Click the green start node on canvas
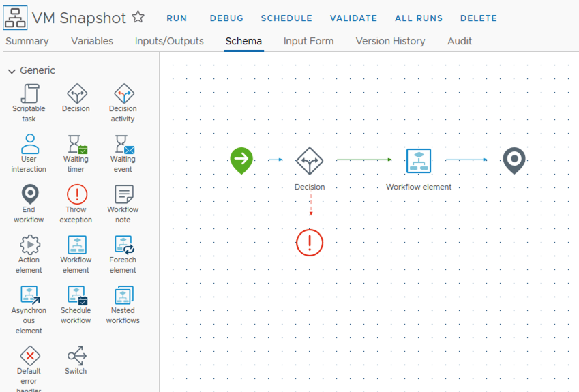Screen dimensions: 579x392 click(x=241, y=160)
